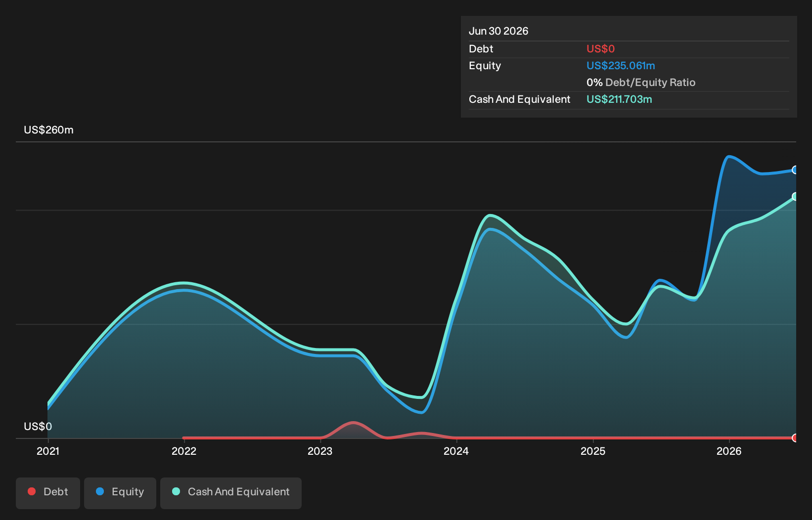The width and height of the screenshot is (812, 520).
Task: Click the 2021 x-axis label
Action: point(48,451)
